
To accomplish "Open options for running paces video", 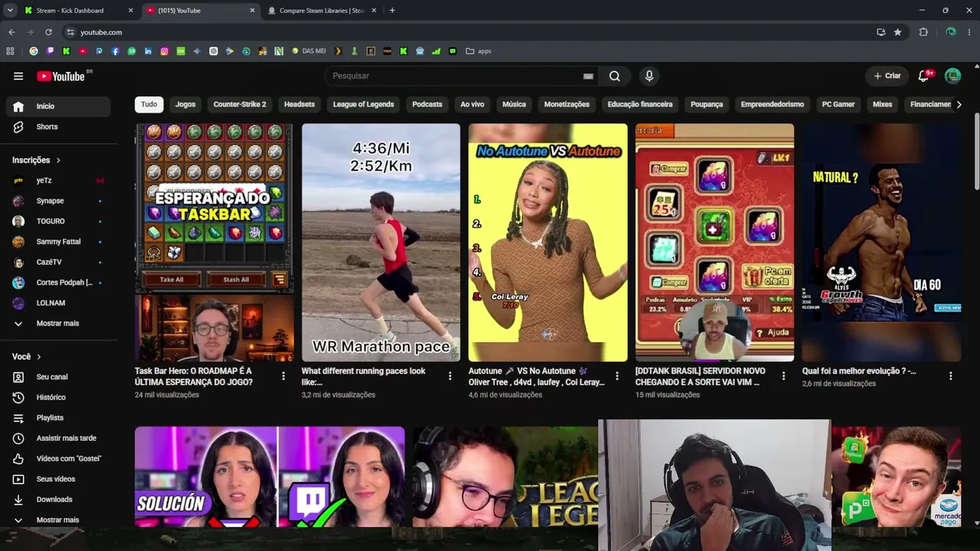I will pyautogui.click(x=450, y=376).
